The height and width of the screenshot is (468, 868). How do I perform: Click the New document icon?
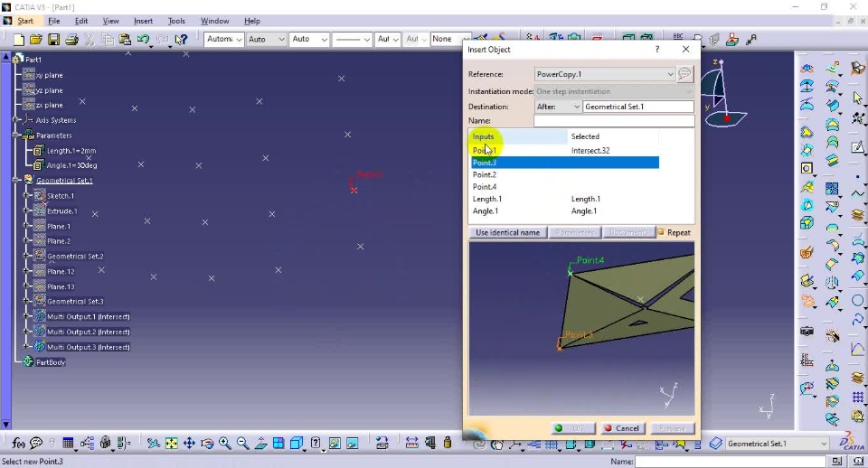pyautogui.click(x=18, y=39)
